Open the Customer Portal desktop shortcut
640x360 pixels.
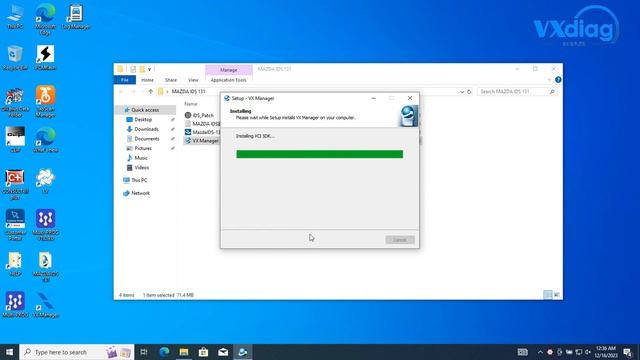pyautogui.click(x=15, y=224)
